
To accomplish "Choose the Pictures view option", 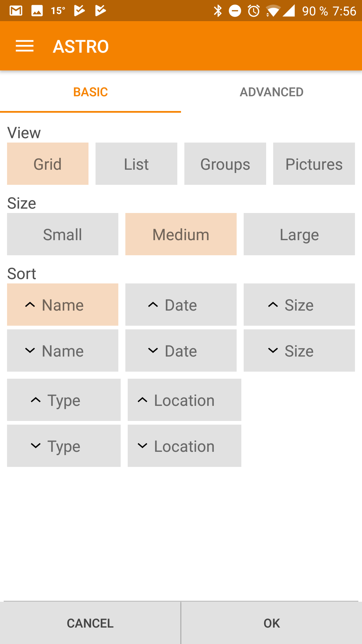I will 314,164.
